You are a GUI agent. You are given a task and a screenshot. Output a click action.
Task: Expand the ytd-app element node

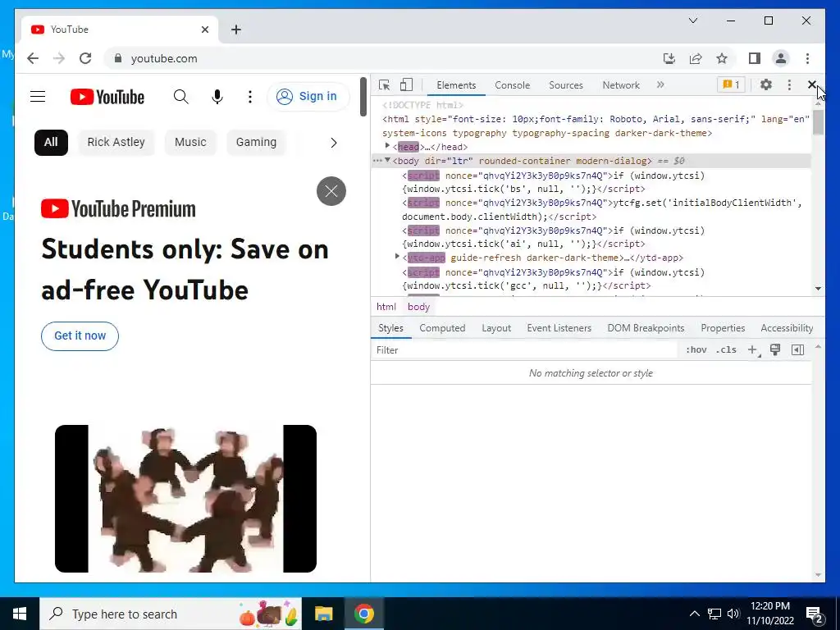point(397,257)
